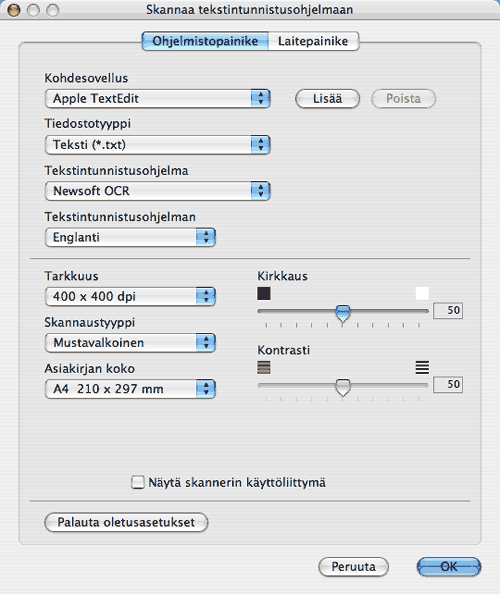Click the low contrast gray lines icon
500x594 pixels.
(264, 367)
